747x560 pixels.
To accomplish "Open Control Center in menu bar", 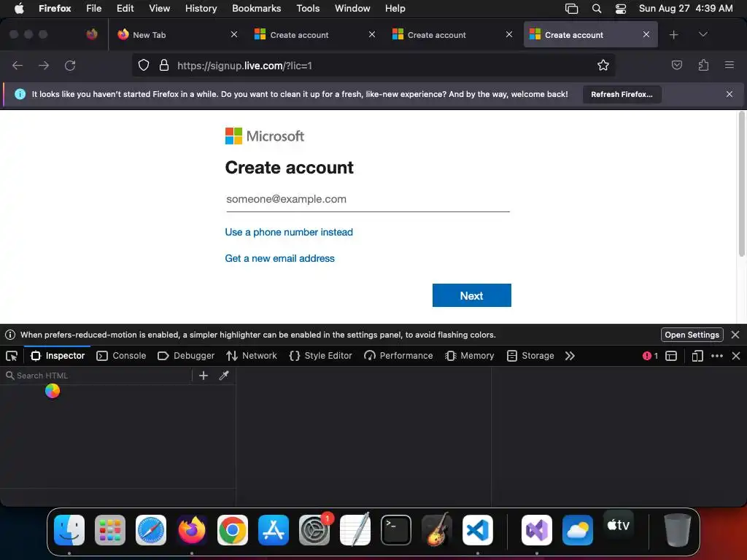I will 621,8.
